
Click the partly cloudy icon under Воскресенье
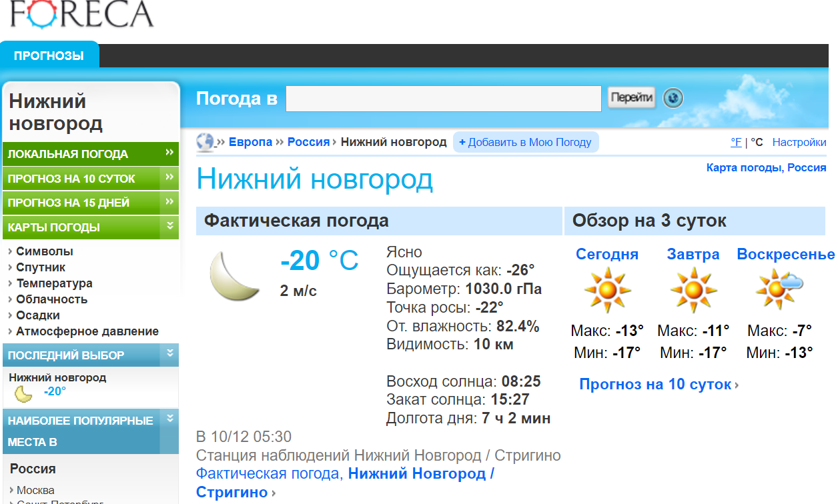[x=779, y=289]
